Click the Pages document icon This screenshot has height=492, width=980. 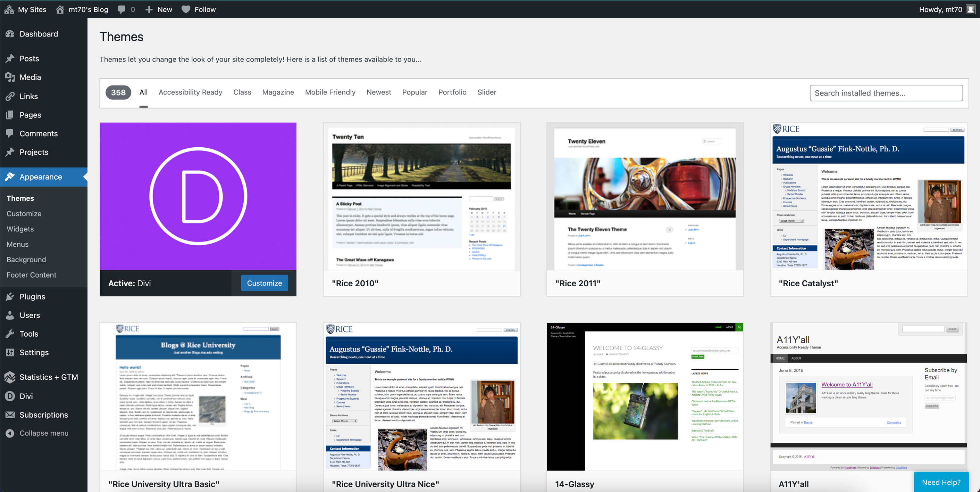tap(10, 115)
